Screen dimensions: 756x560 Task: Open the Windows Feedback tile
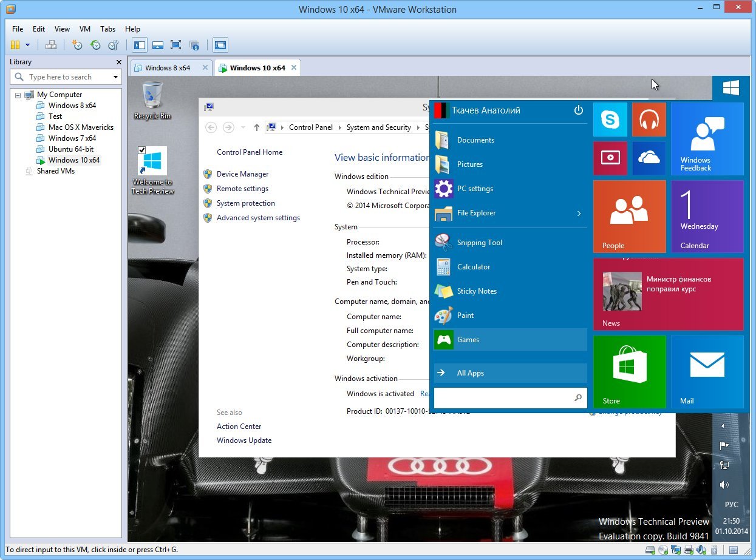[x=707, y=139]
